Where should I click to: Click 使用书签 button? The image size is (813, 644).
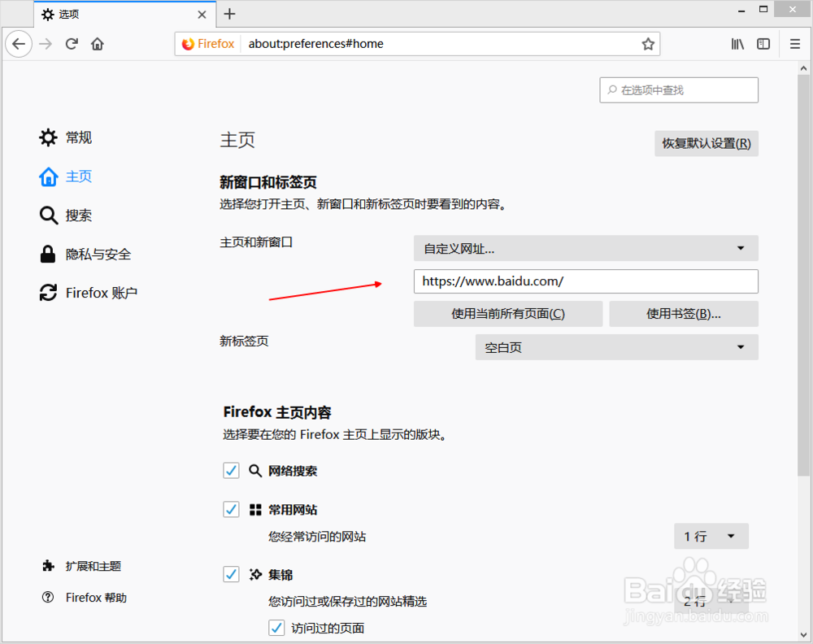tap(684, 314)
